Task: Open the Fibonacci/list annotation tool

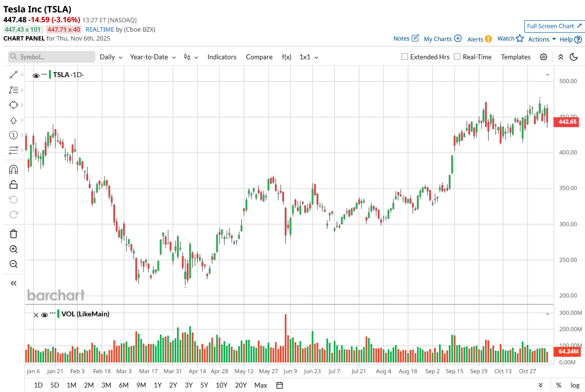Action: 13,90
